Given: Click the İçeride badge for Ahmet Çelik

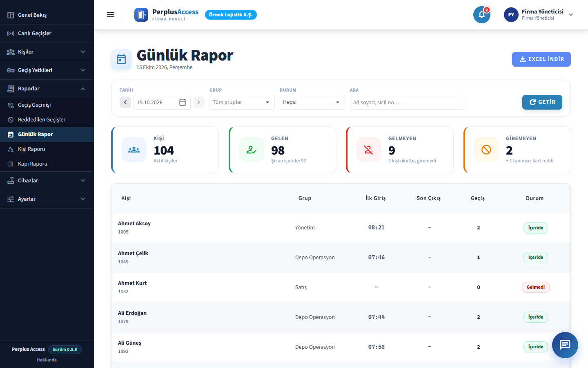Looking at the screenshot, I should coord(536,257).
